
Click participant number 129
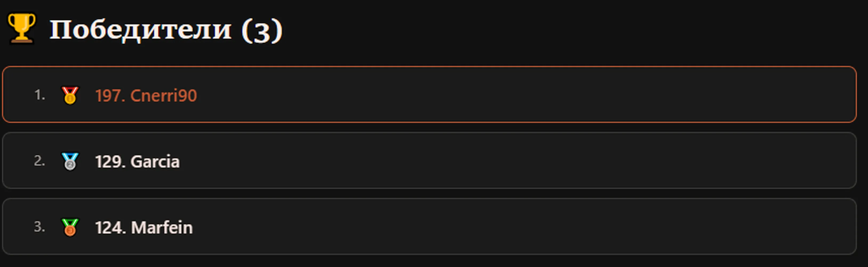[x=110, y=162]
